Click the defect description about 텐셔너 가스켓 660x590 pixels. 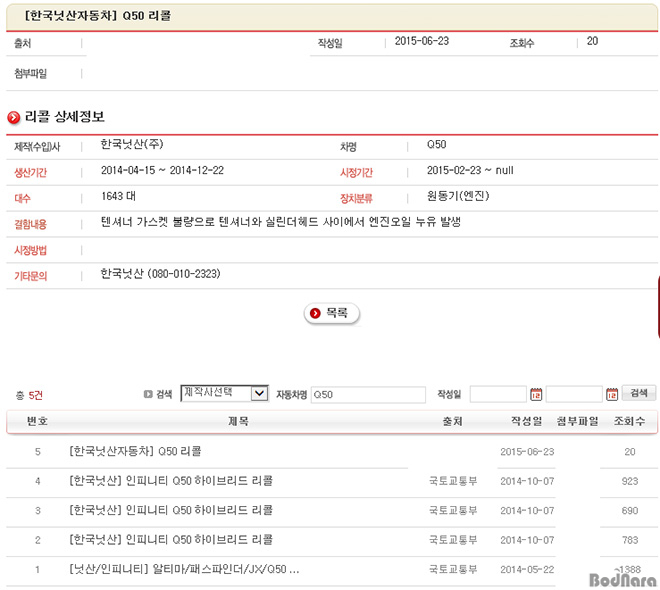[x=281, y=222]
